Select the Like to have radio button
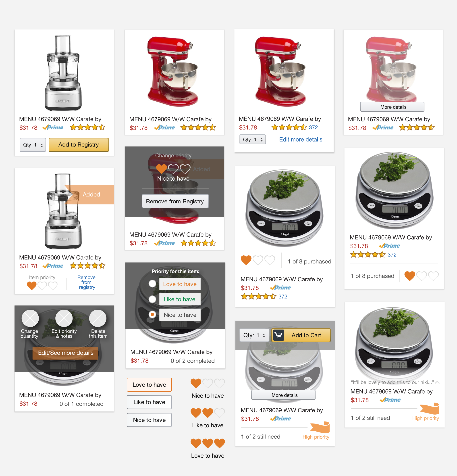The image size is (457, 476). [152, 299]
